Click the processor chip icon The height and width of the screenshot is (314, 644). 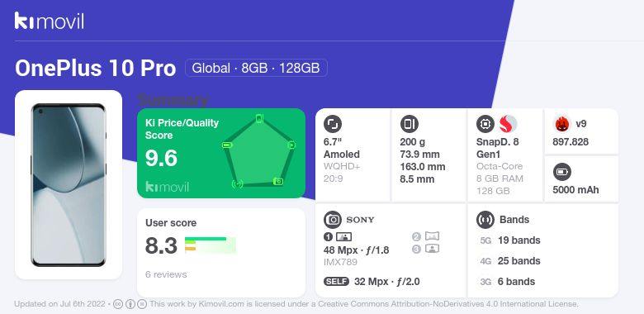(485, 124)
